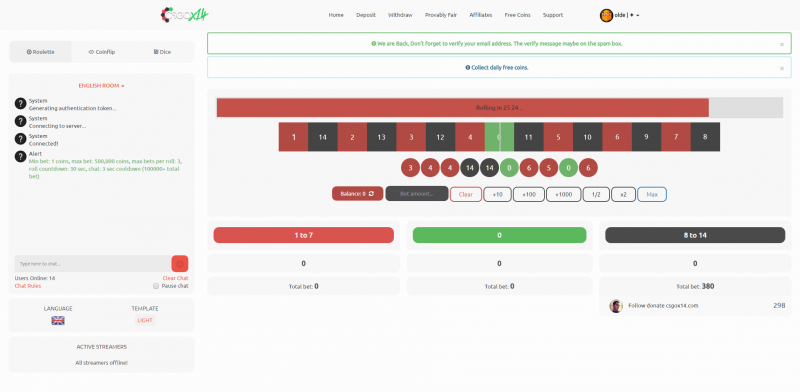Screen dimensions: 800x392
Task: Open the Chat Rules link
Action: tap(28, 286)
